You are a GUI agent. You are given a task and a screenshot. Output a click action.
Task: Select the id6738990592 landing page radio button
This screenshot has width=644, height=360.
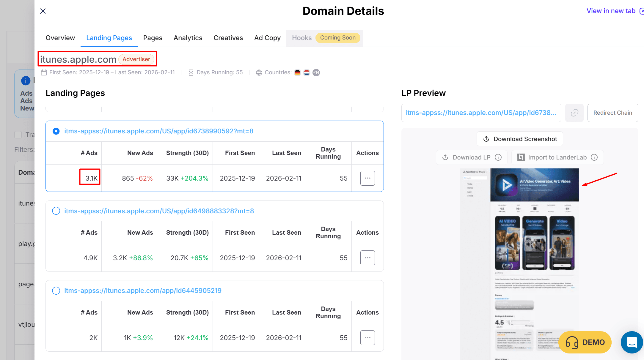(56, 131)
